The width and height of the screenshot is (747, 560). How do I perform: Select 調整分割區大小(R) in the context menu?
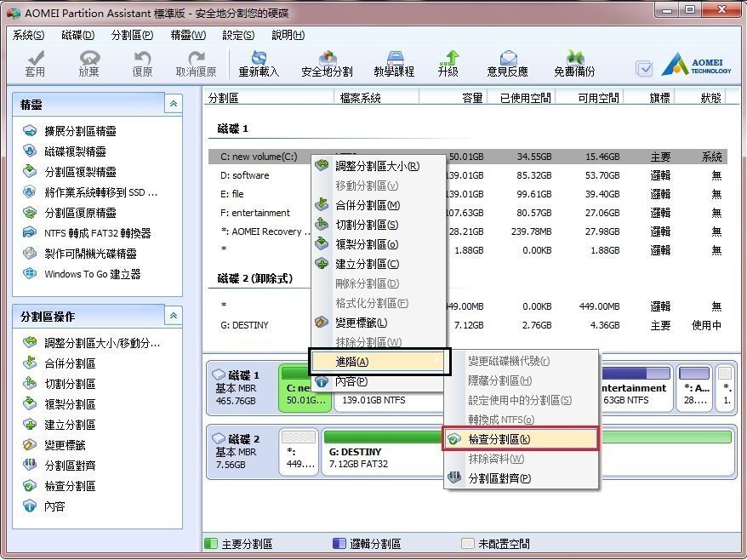point(379,166)
